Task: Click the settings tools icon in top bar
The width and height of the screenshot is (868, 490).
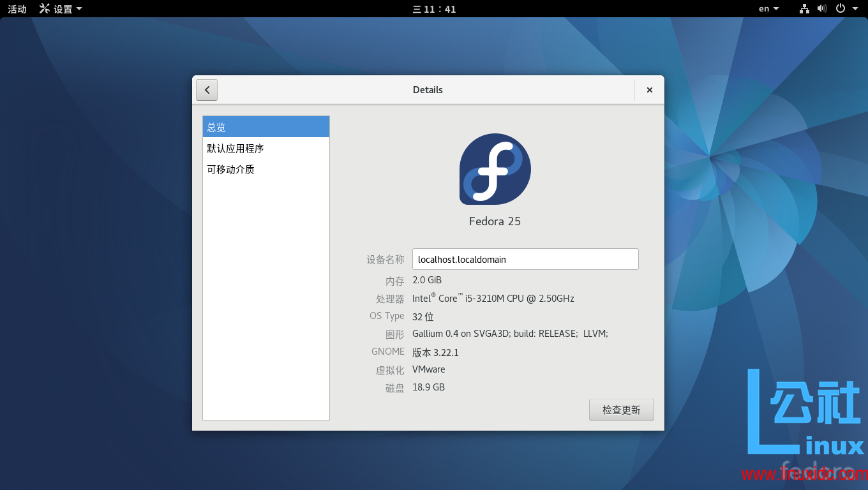Action: click(x=44, y=9)
